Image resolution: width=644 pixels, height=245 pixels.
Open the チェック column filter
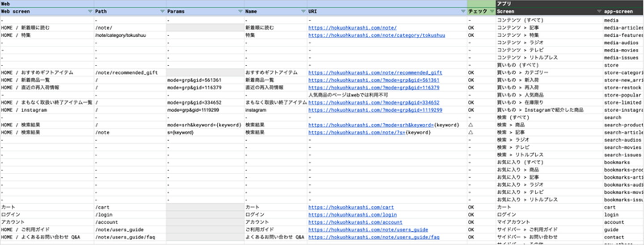point(491,12)
